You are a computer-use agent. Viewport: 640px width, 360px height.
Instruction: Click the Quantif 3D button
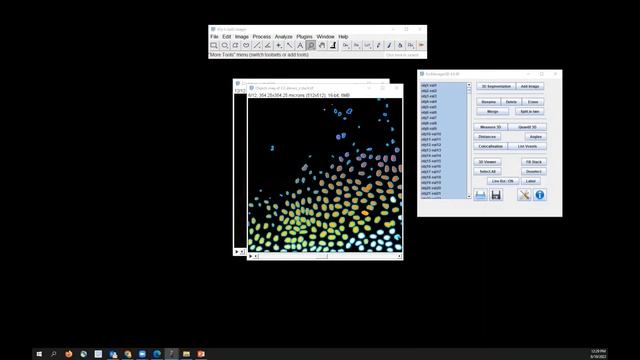tap(527, 127)
